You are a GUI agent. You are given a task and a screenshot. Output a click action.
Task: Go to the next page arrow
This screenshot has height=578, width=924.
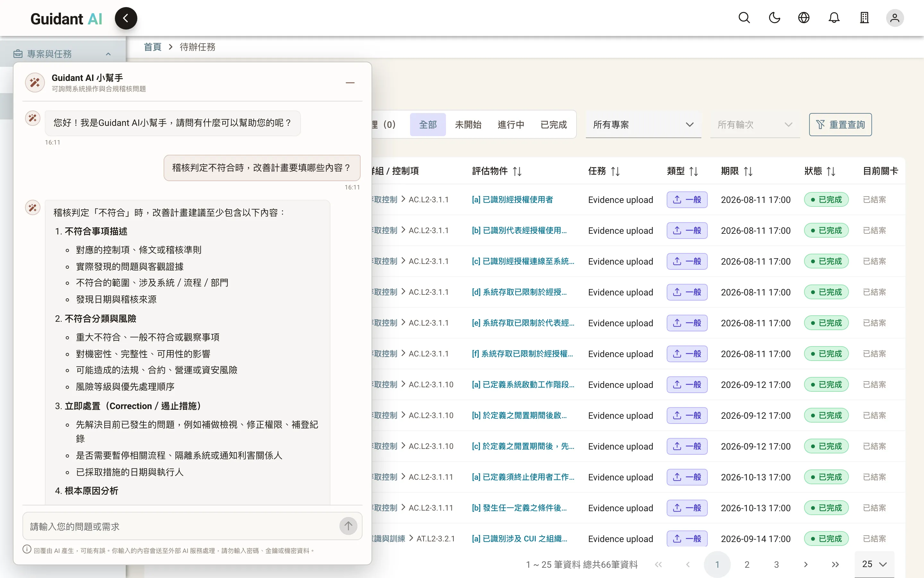coord(806,565)
